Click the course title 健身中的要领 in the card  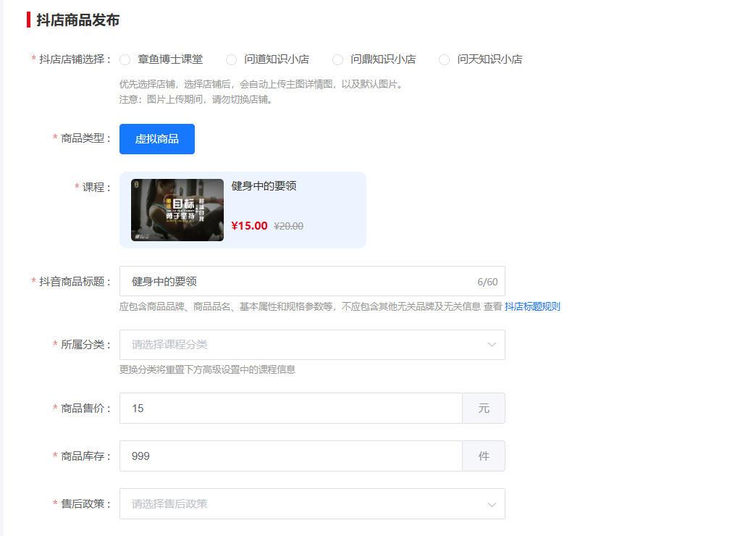tap(264, 185)
